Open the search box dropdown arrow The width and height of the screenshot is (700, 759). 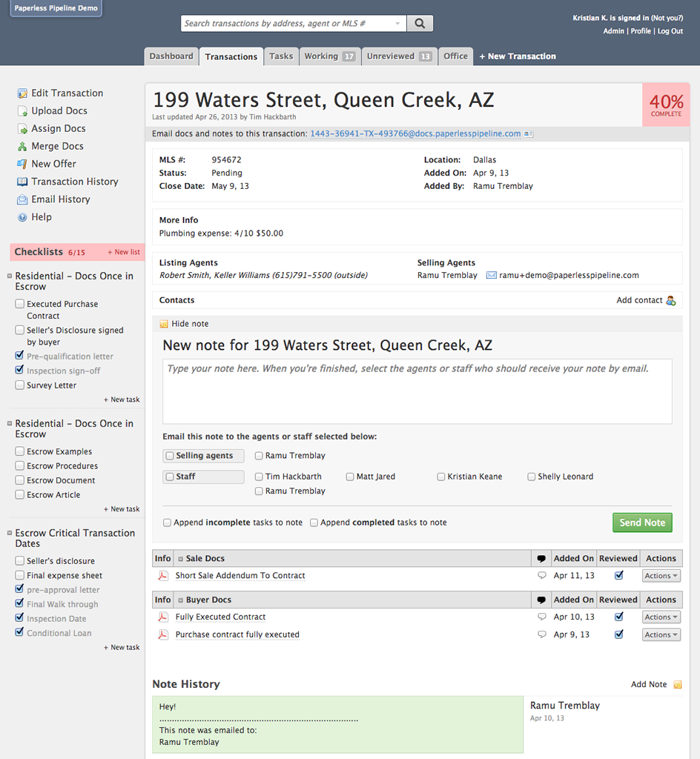click(x=397, y=23)
